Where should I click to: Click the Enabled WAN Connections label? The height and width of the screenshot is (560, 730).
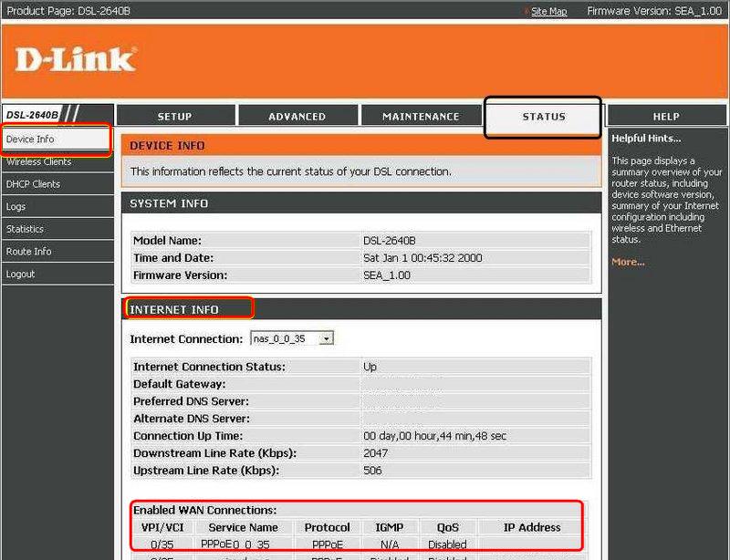204,510
